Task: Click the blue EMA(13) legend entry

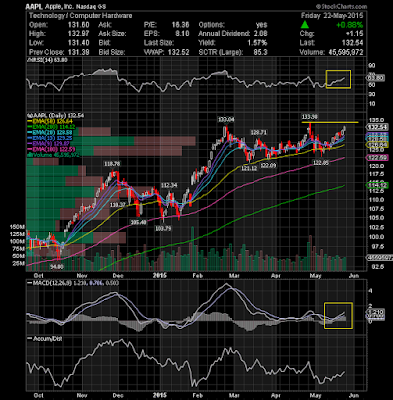Action: (x=50, y=138)
